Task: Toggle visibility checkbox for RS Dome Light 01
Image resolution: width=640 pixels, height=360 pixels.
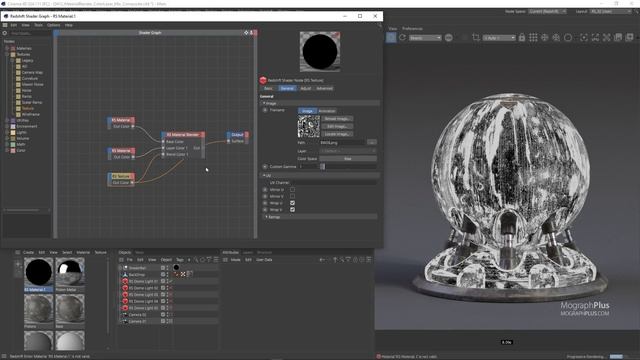Action: 163,281
